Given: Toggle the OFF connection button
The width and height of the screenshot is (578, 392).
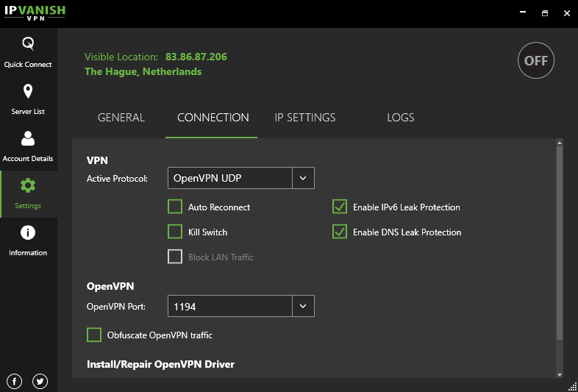Looking at the screenshot, I should (x=536, y=60).
